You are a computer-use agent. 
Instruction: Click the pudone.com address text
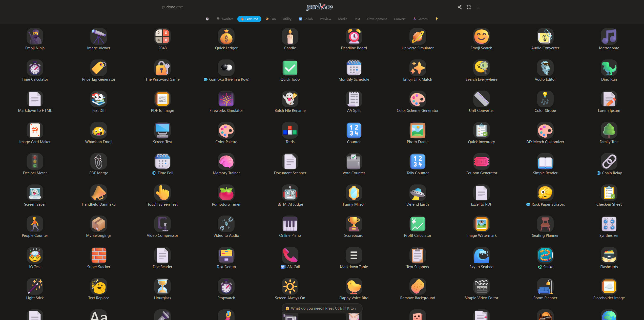[173, 7]
